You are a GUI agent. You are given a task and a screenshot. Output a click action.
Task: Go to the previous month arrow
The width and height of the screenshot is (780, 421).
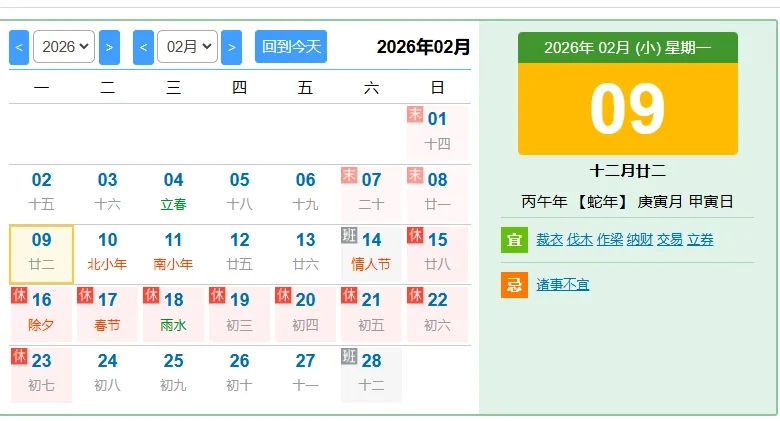(x=143, y=47)
